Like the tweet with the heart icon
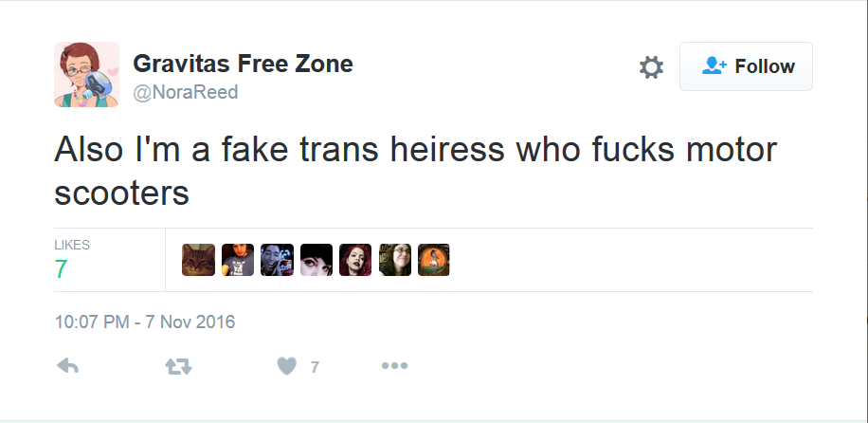868x423 pixels. 287,366
